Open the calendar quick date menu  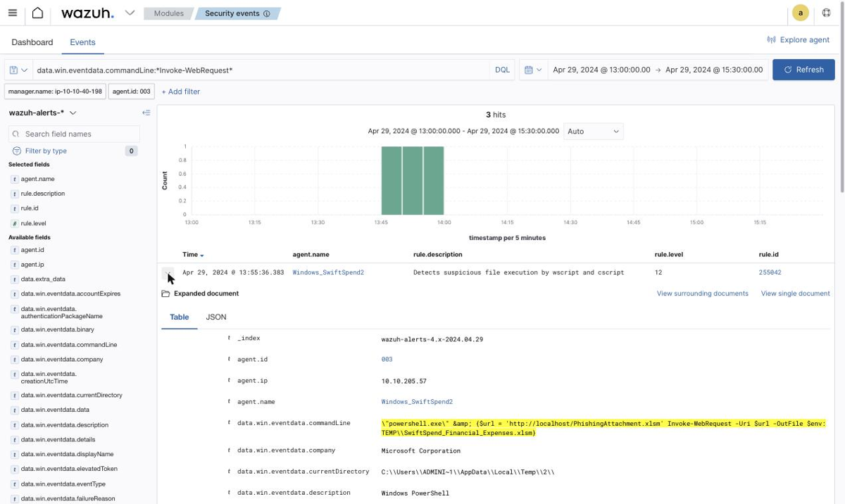pos(533,70)
